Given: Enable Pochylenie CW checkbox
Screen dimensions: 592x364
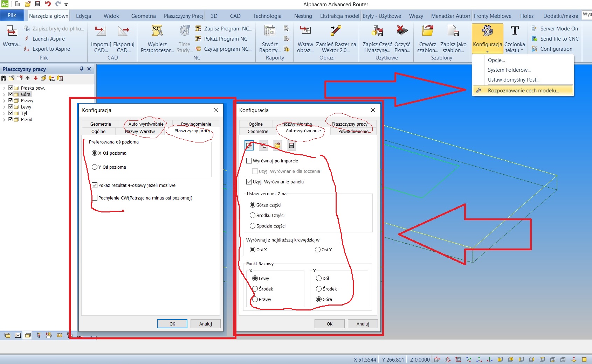Looking at the screenshot, I should click(95, 198).
